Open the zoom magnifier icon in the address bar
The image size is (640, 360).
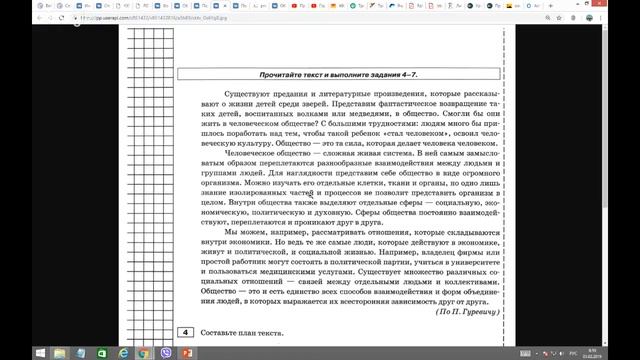548,18
